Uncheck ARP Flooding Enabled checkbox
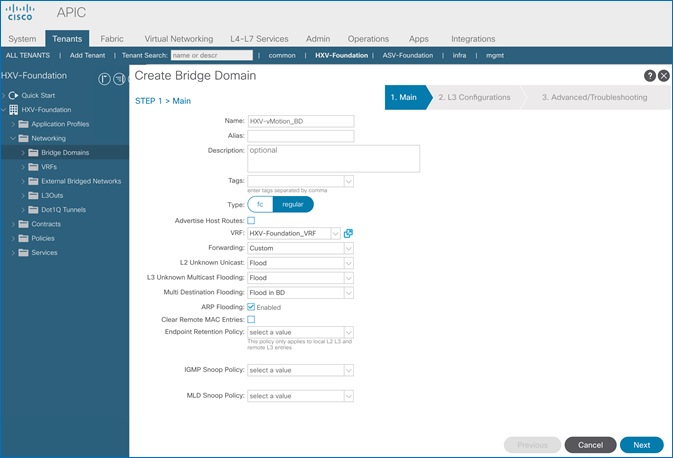673x458 pixels. pos(251,307)
